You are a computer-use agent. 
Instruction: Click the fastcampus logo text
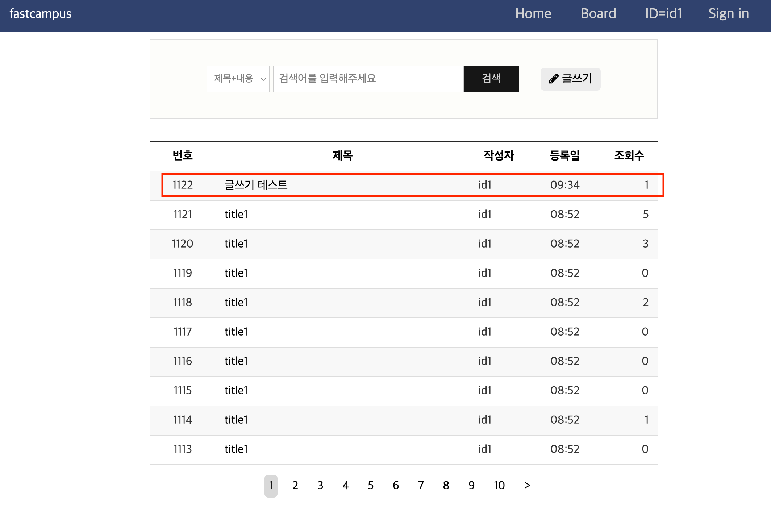[40, 14]
